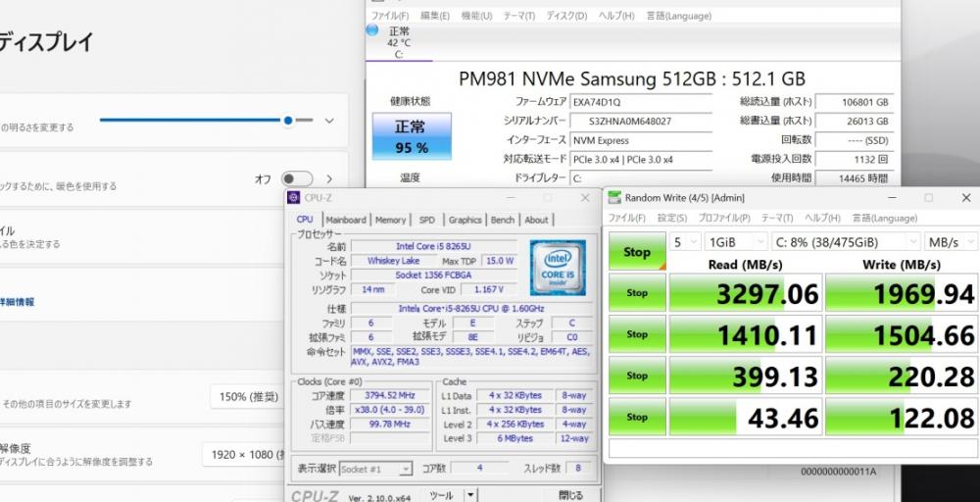Click the CPU name field Intel Core i5 8265U
This screenshot has height=502, width=980.
pos(434,246)
